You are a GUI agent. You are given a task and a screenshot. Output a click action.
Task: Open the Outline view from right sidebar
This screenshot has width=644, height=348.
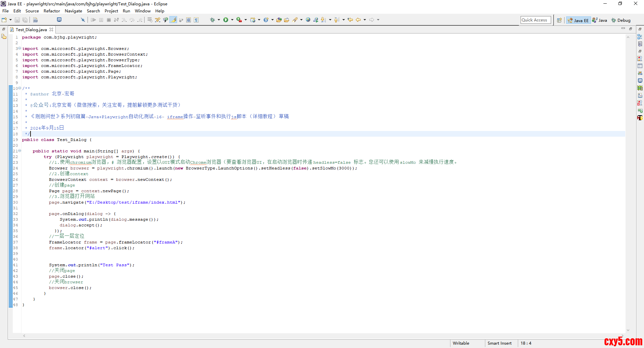(640, 37)
